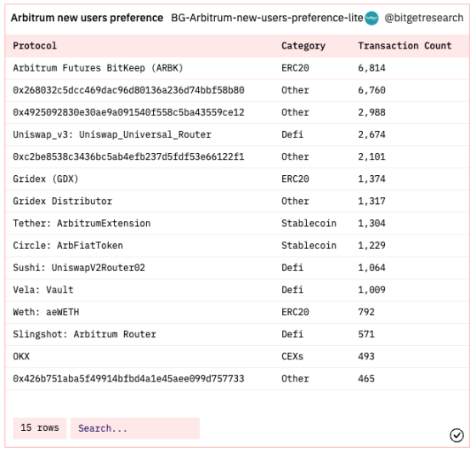Select address 0xc2be8538c3436bc5ab4efb237d5fdf53e66122f1

tap(128, 156)
